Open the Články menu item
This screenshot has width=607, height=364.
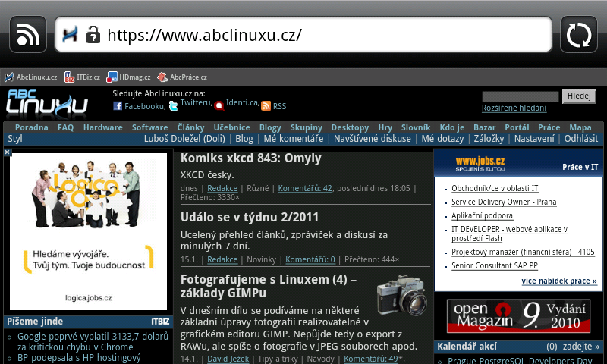point(191,127)
